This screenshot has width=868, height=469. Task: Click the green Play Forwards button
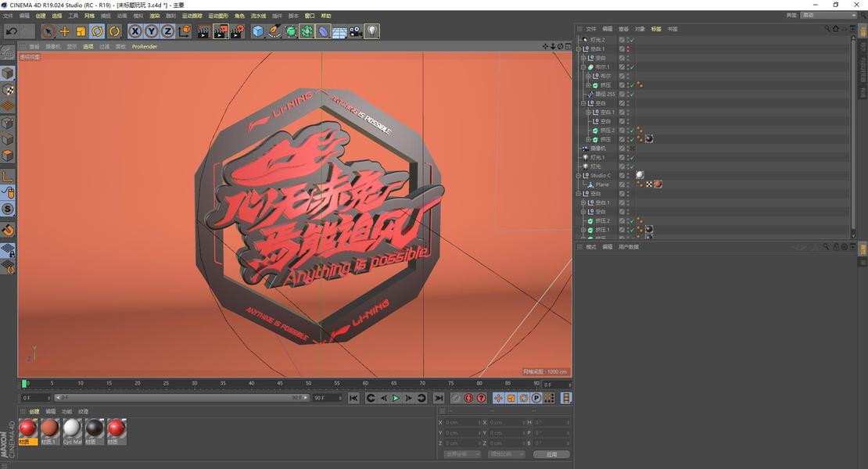[x=396, y=398]
